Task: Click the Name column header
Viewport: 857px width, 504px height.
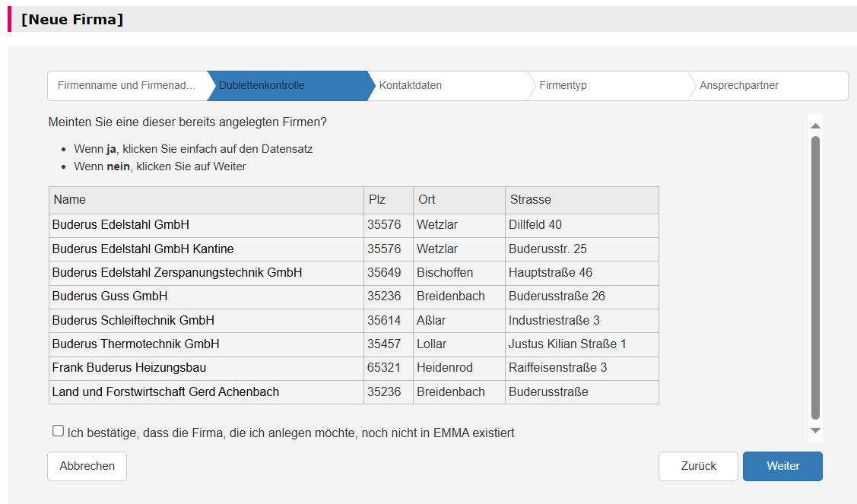Action: tap(207, 200)
